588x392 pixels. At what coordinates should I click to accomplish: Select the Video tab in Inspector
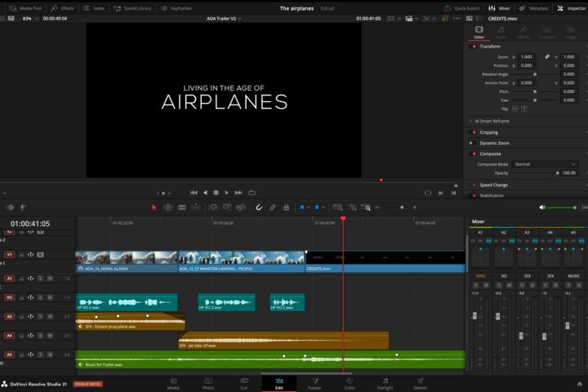[479, 33]
